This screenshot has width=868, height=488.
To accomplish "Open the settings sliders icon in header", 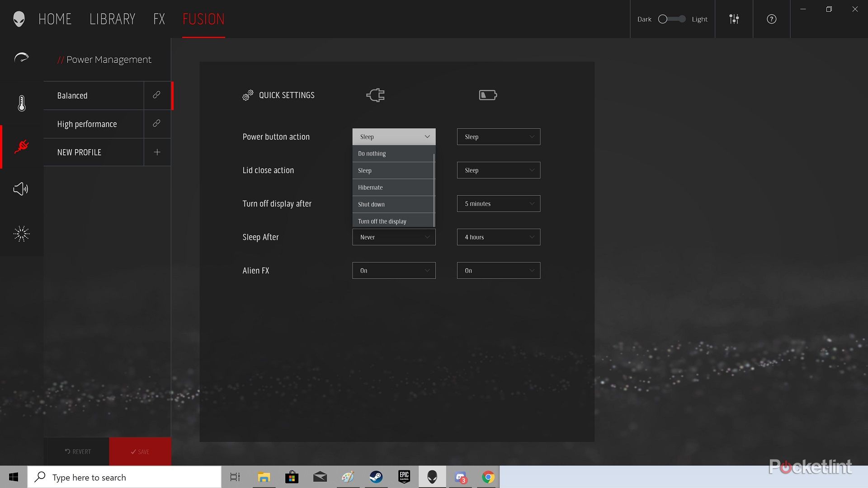I will tap(734, 19).
